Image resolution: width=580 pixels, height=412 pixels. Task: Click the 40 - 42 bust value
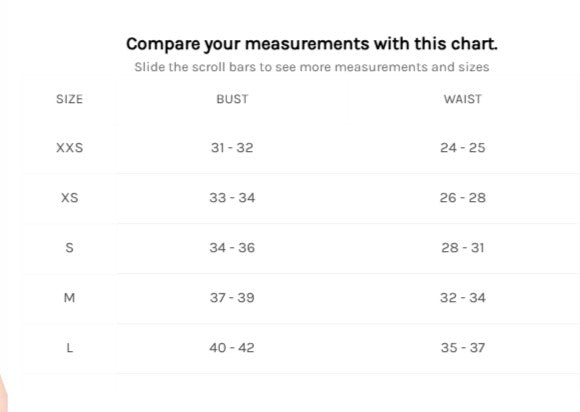[232, 348]
